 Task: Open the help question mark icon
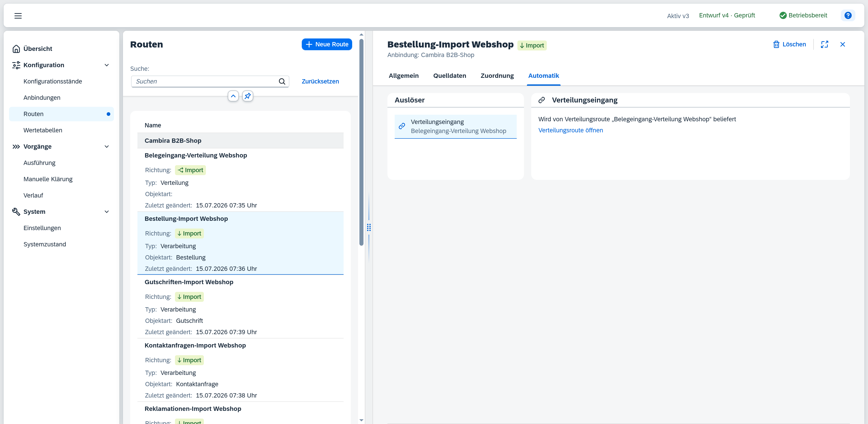[848, 16]
